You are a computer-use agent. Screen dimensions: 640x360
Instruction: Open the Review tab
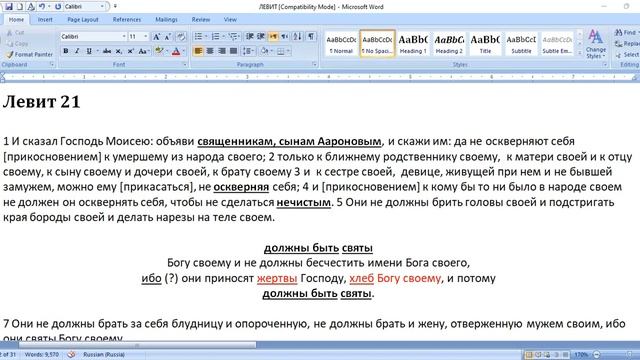201,20
